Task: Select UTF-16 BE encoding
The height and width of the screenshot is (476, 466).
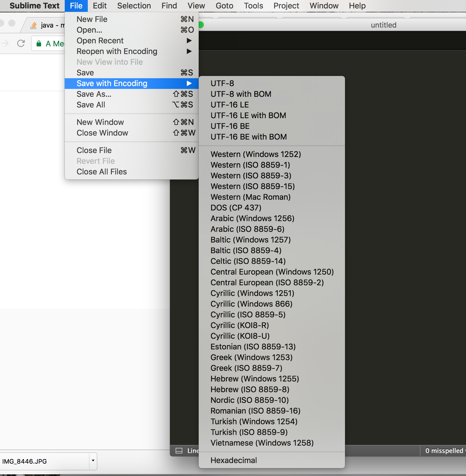Action: point(272,126)
